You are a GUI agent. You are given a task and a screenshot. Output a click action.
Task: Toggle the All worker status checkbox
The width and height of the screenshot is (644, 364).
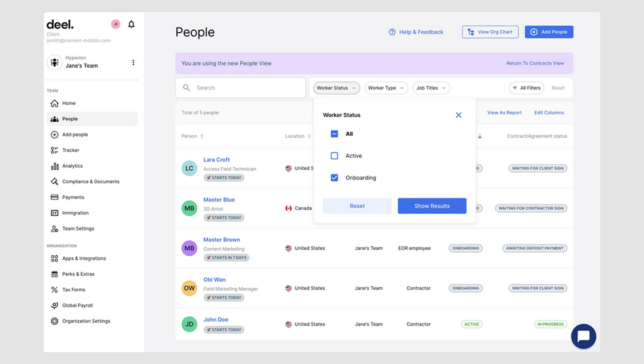point(334,134)
